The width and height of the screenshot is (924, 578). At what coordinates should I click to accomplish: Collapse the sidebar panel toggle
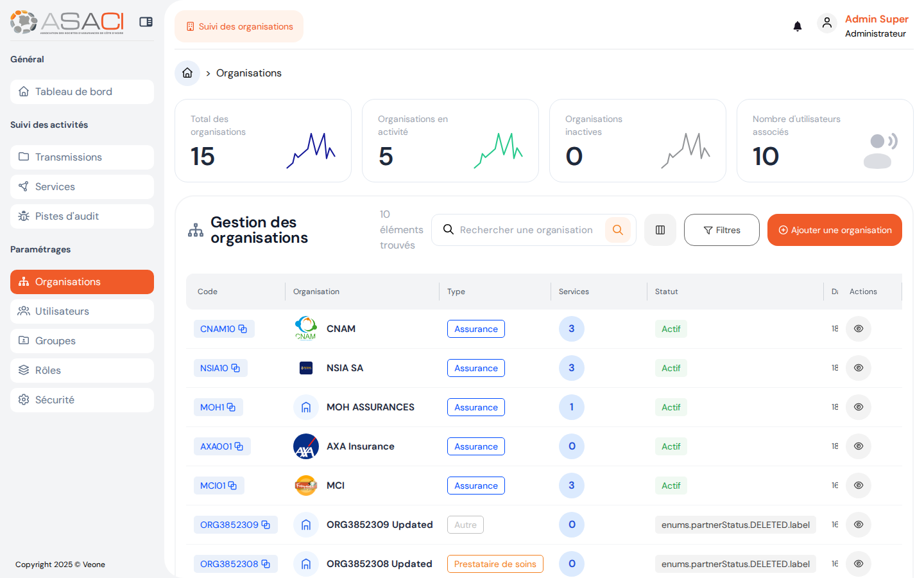146,22
